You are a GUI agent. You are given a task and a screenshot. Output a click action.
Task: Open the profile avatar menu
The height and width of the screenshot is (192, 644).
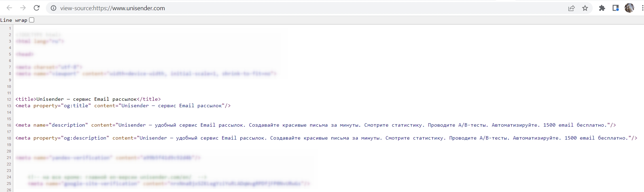[629, 8]
